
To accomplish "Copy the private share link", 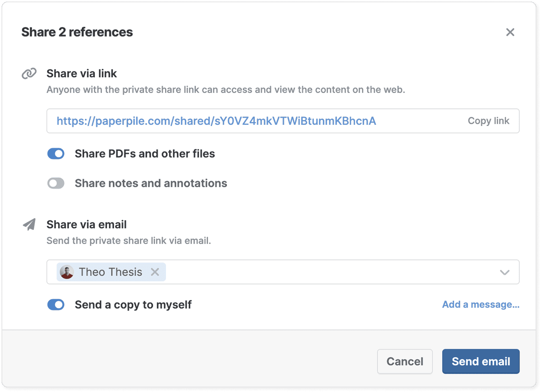I will (488, 121).
